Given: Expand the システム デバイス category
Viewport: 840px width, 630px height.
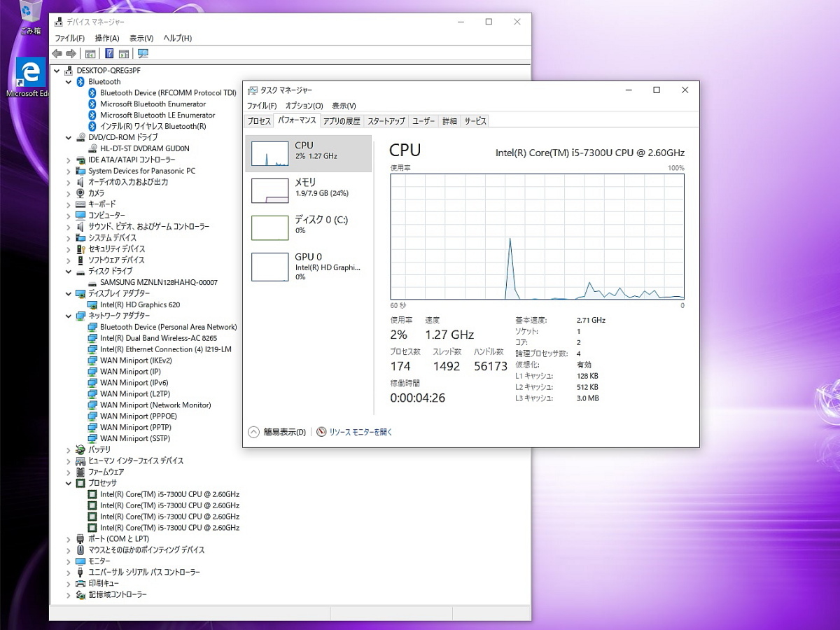Looking at the screenshot, I should pyautogui.click(x=69, y=238).
